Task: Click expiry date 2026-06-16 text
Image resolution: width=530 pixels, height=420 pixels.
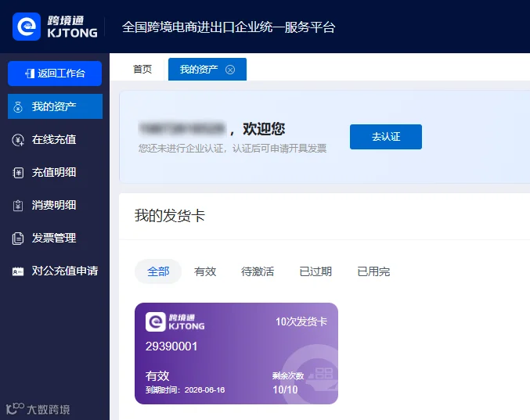Action: 204,390
